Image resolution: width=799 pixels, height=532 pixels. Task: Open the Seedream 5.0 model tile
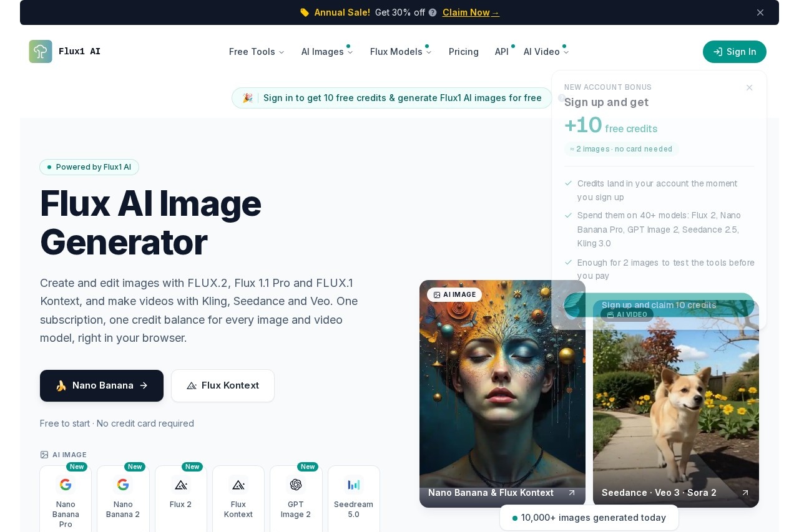(354, 499)
